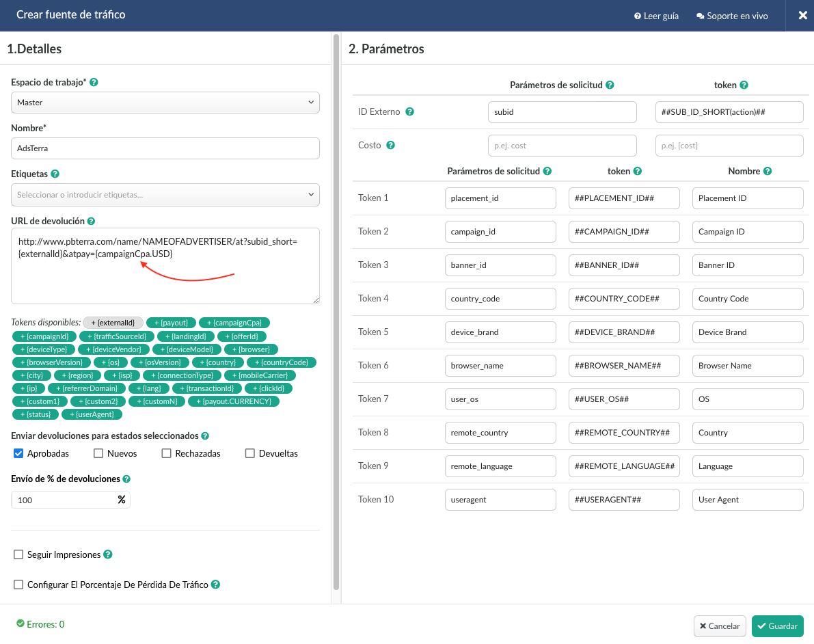Click help icon beside lower Parámetros de solicitud header
This screenshot has height=644, width=814.
pyautogui.click(x=547, y=172)
